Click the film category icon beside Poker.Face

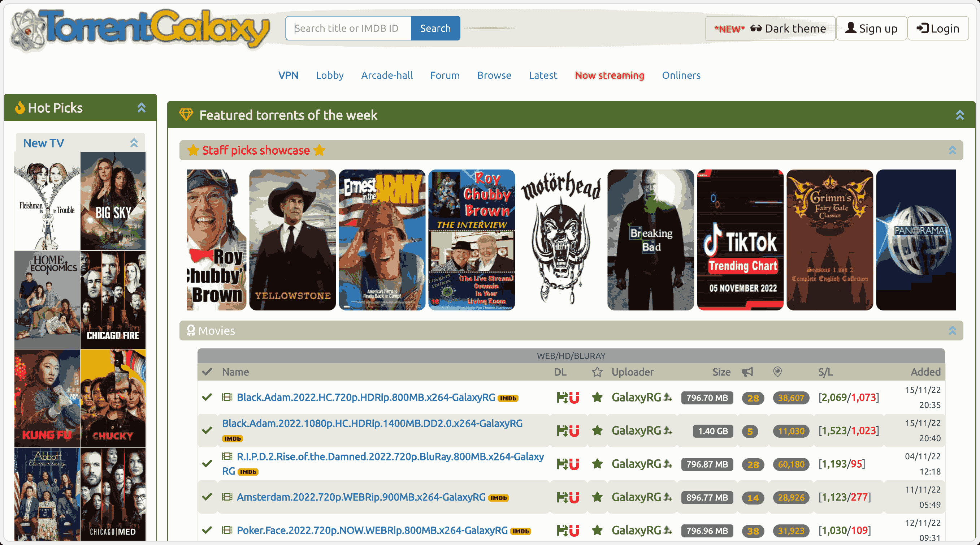click(x=227, y=530)
